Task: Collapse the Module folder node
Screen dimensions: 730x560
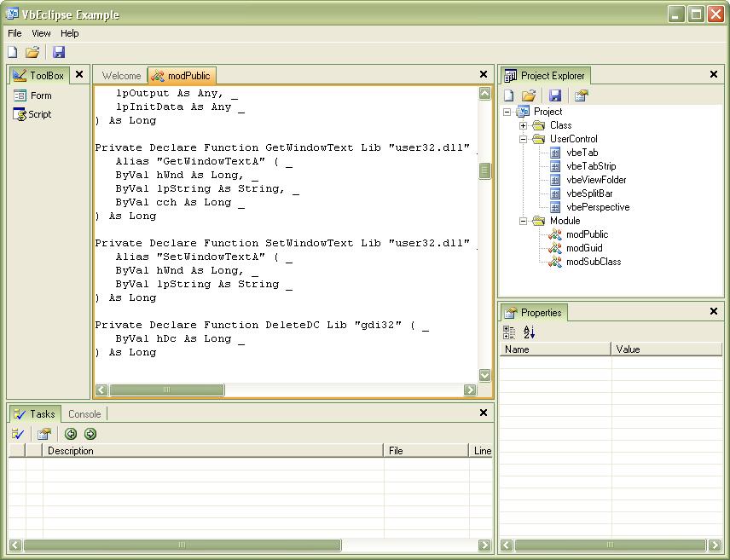Action: [524, 221]
